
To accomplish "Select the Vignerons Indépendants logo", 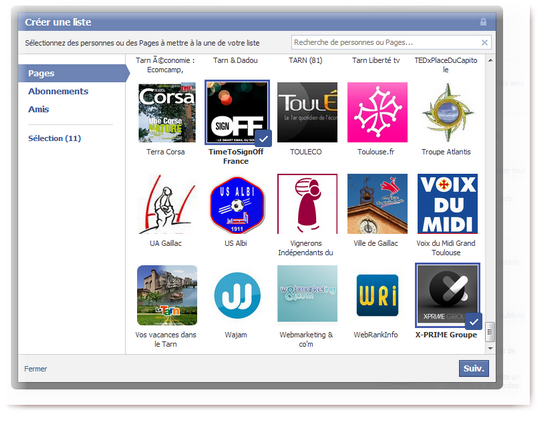I will pos(307,204).
